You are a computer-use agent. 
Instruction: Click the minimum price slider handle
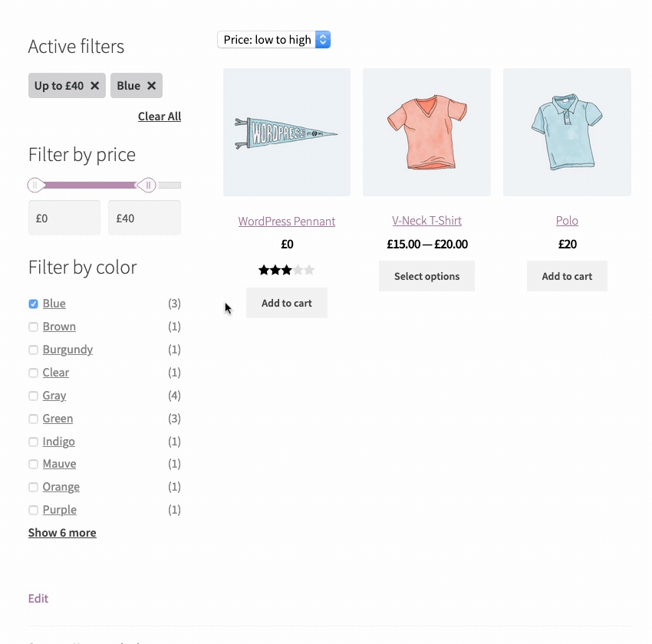tap(35, 185)
